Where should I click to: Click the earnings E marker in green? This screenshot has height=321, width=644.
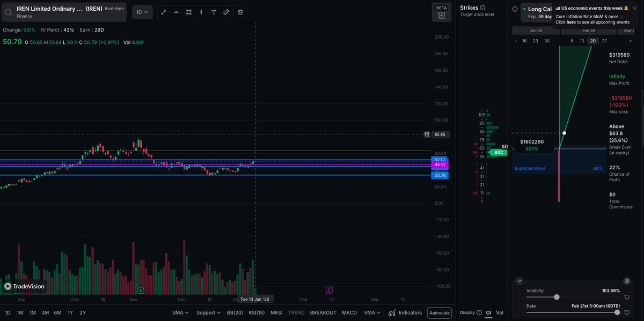point(141,290)
